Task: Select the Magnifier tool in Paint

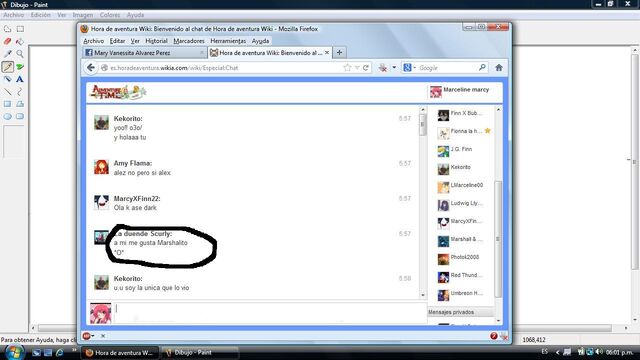Action: [x=20, y=54]
